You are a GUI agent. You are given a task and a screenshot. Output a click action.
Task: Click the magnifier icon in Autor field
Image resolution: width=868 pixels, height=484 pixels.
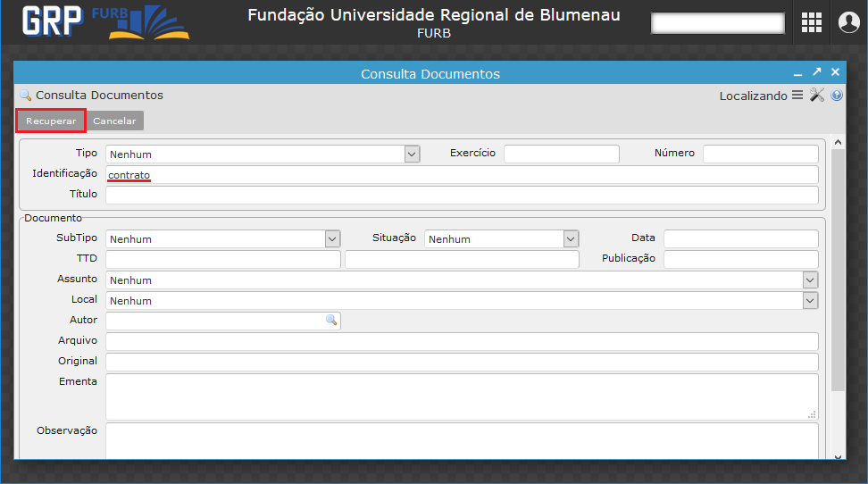click(331, 320)
